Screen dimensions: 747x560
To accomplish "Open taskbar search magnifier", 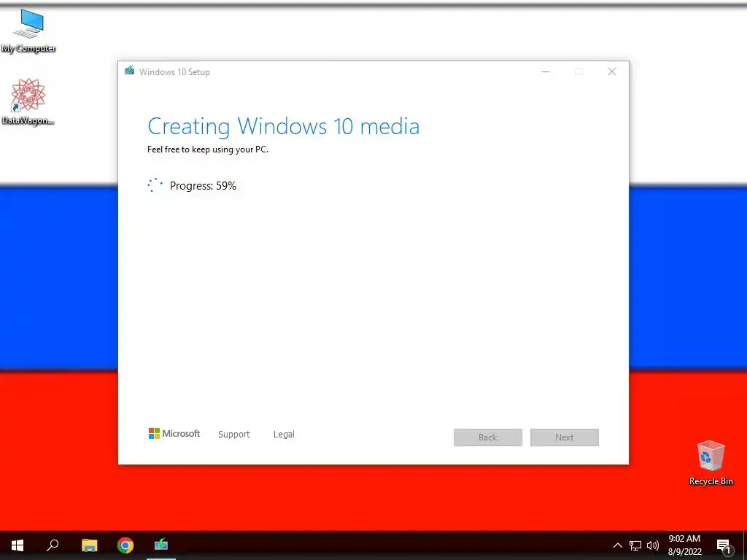I will pyautogui.click(x=53, y=545).
